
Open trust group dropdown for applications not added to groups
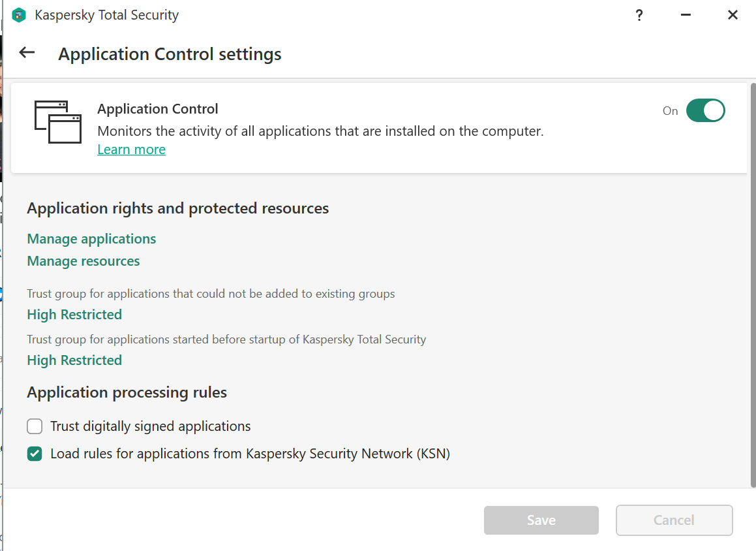[x=74, y=315]
